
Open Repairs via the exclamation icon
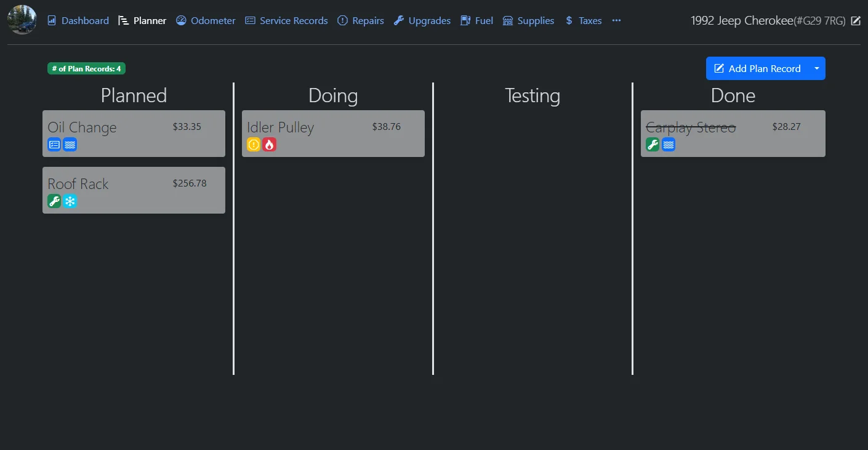pyautogui.click(x=342, y=20)
